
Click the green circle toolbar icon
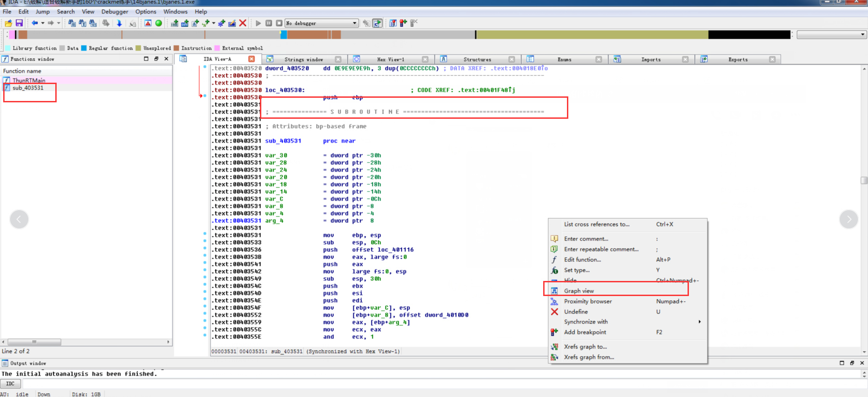tap(159, 23)
